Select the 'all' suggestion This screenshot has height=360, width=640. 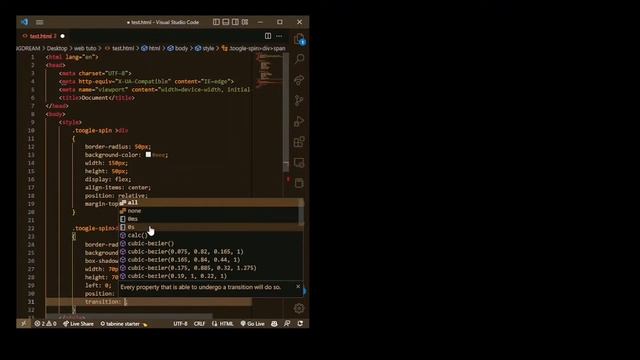[x=209, y=202]
